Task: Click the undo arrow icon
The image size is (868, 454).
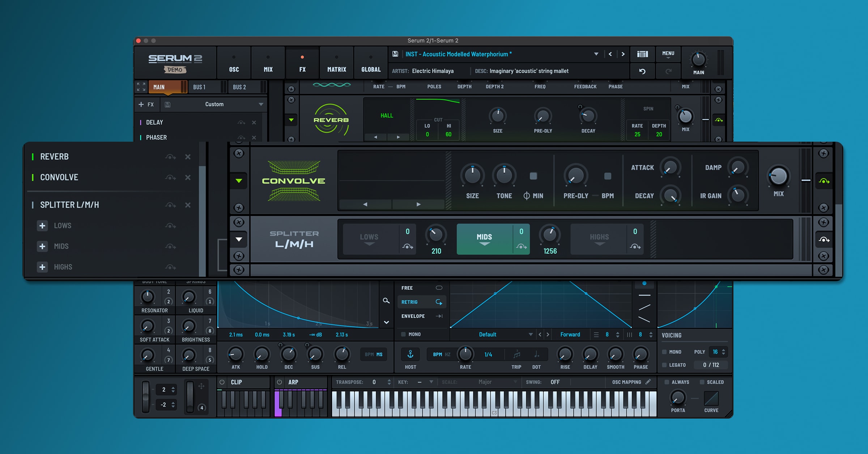Action: pyautogui.click(x=642, y=71)
